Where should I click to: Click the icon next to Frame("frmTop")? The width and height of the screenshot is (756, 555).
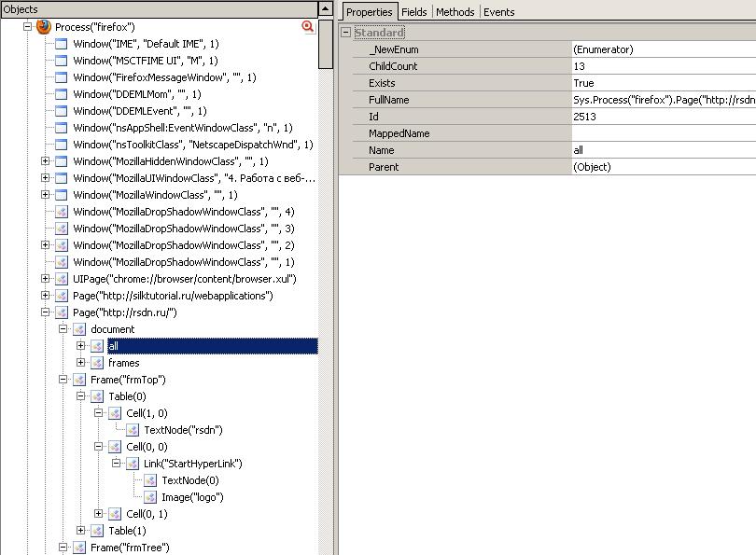79,380
